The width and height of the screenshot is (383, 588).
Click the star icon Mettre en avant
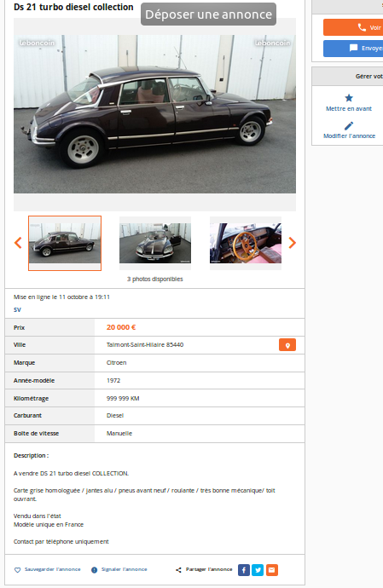349,98
